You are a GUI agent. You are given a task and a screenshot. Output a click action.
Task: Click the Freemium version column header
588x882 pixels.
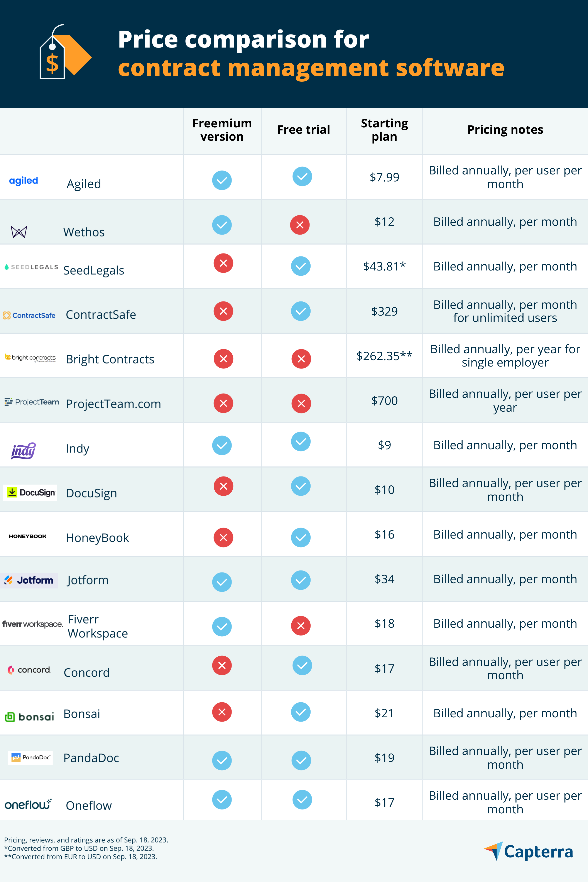tap(222, 130)
